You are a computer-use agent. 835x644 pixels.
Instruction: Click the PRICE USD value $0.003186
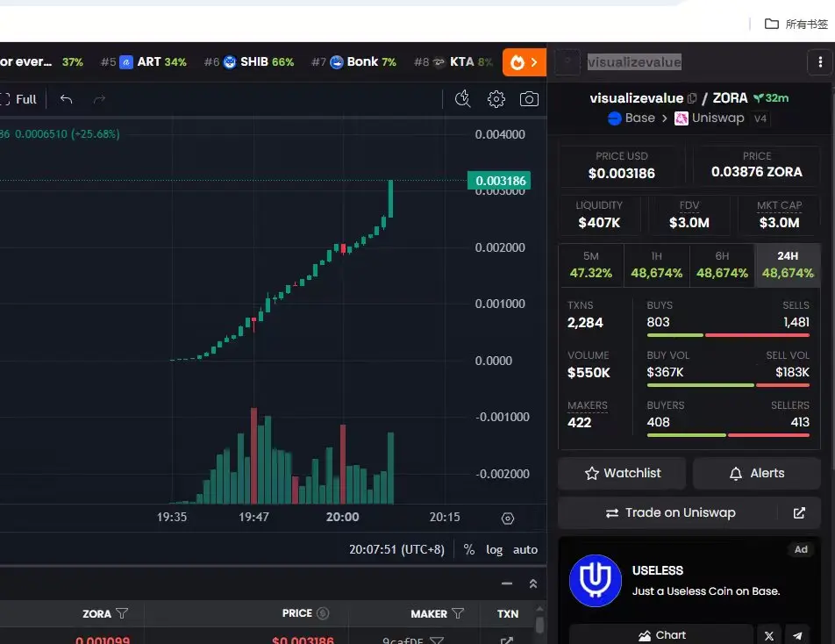click(622, 173)
